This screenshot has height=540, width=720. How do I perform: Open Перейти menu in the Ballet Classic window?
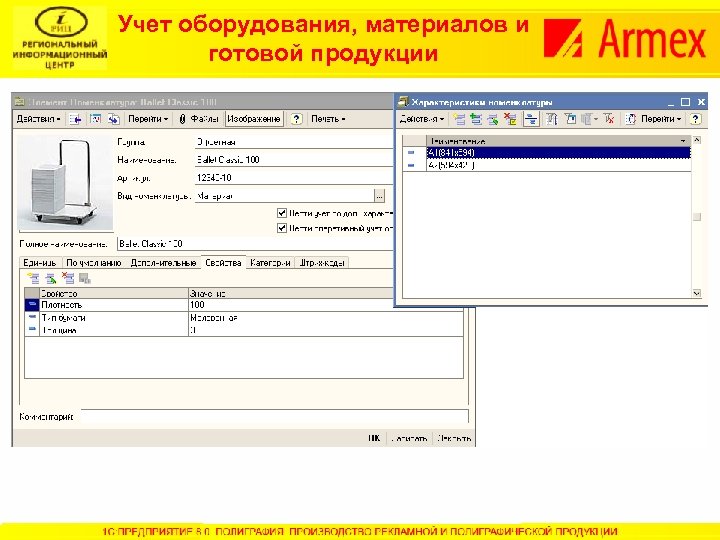tap(148, 119)
